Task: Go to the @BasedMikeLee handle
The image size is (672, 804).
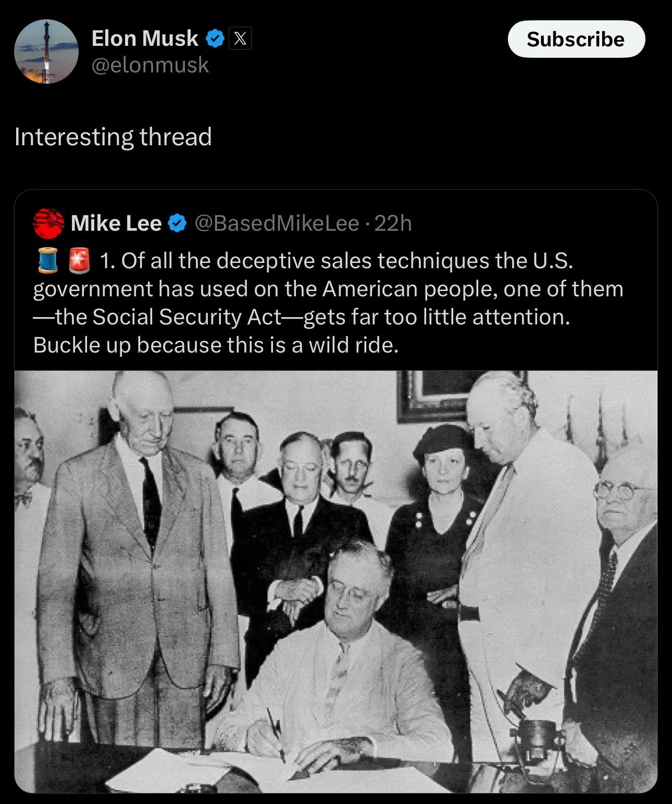Action: click(x=277, y=223)
